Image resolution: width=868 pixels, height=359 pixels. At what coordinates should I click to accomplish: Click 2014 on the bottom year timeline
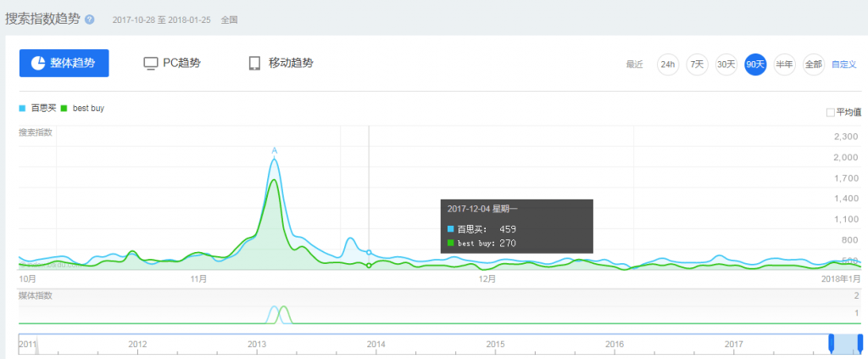click(x=376, y=344)
